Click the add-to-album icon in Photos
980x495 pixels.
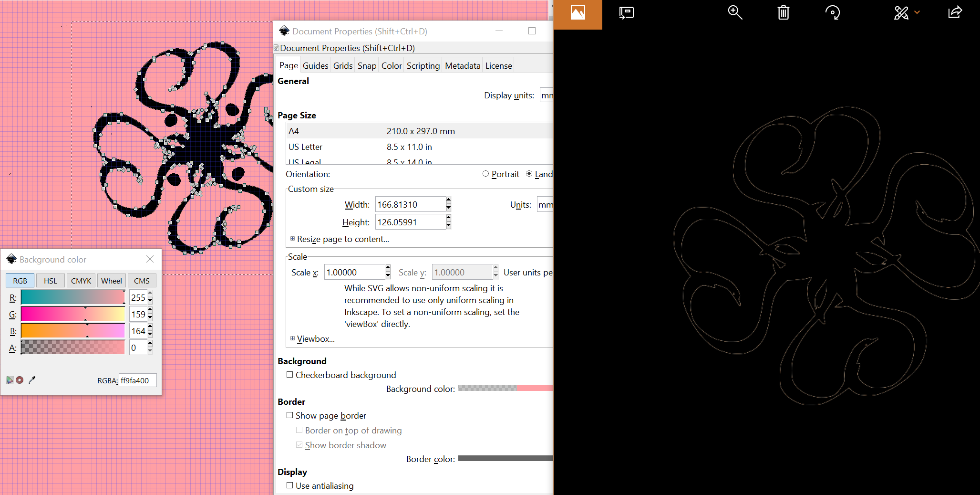click(x=626, y=12)
